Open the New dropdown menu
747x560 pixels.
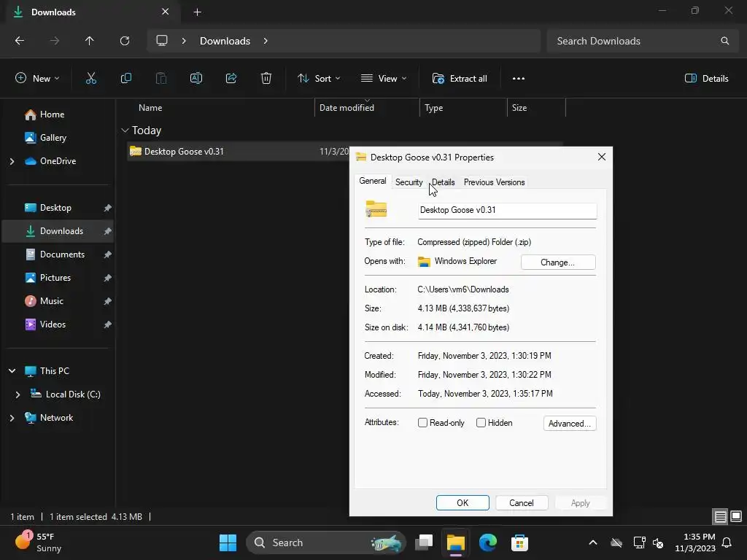pos(38,79)
